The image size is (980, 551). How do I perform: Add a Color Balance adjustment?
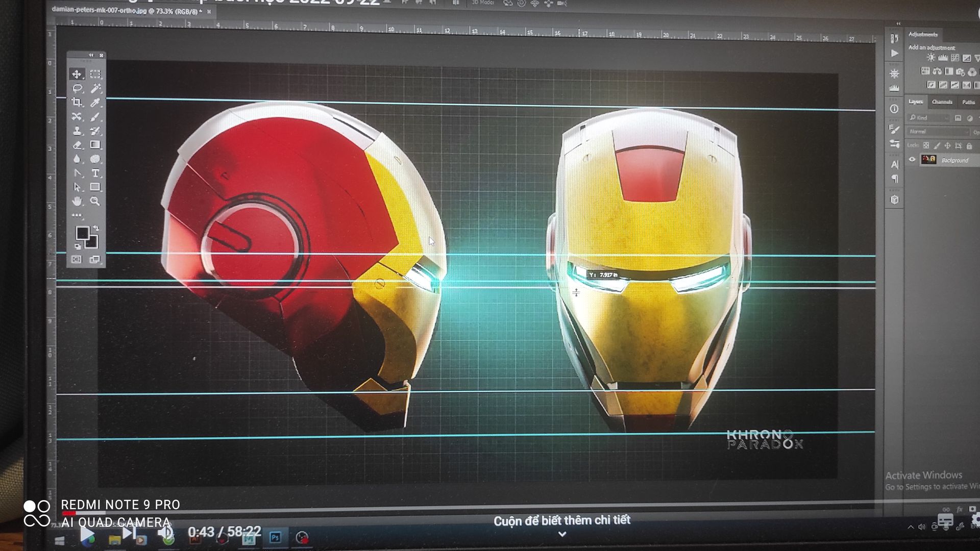pyautogui.click(x=937, y=71)
